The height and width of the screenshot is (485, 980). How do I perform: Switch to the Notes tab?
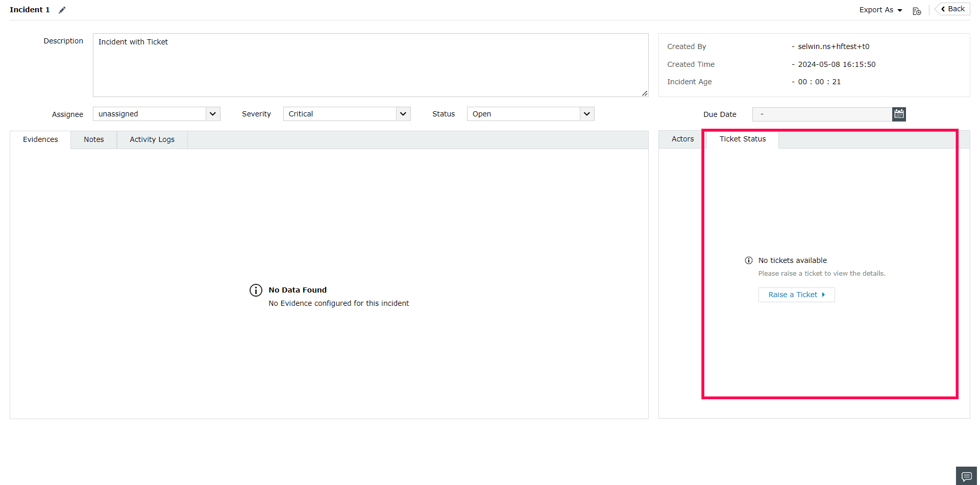93,139
